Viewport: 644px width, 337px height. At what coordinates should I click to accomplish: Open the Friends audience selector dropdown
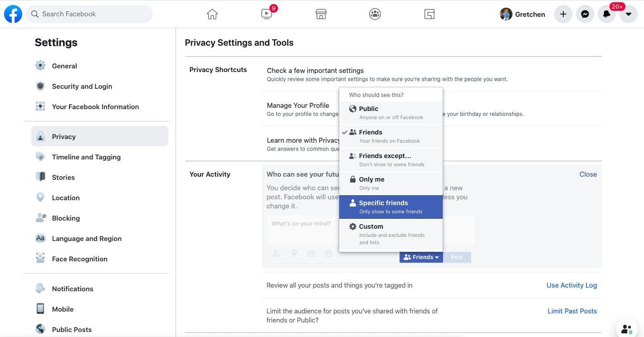[421, 257]
